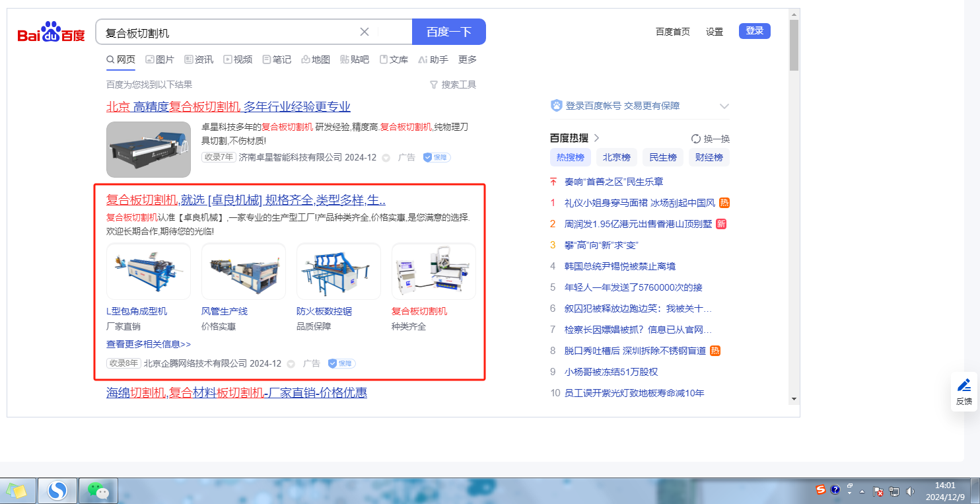Viewport: 980px width, 504px height.
Task: Open the 搜索工具 filter
Action: tap(453, 85)
